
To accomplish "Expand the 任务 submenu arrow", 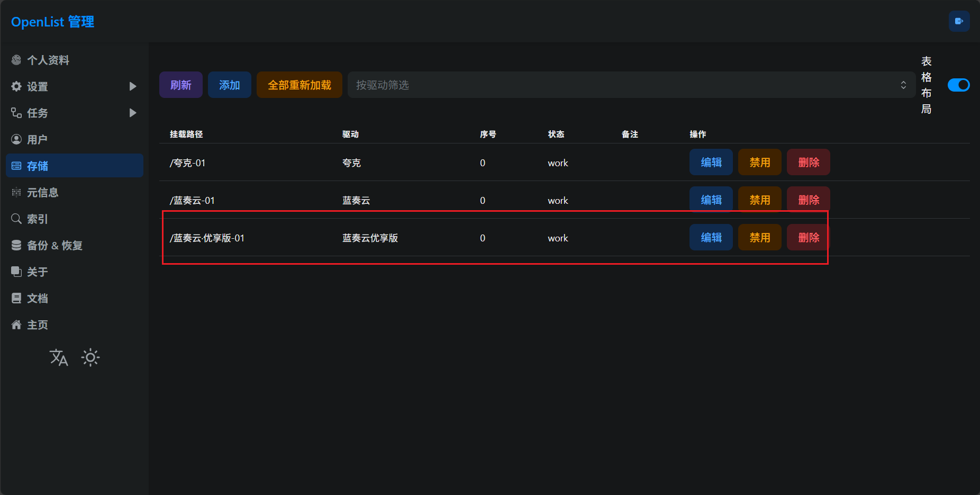I will coord(133,113).
